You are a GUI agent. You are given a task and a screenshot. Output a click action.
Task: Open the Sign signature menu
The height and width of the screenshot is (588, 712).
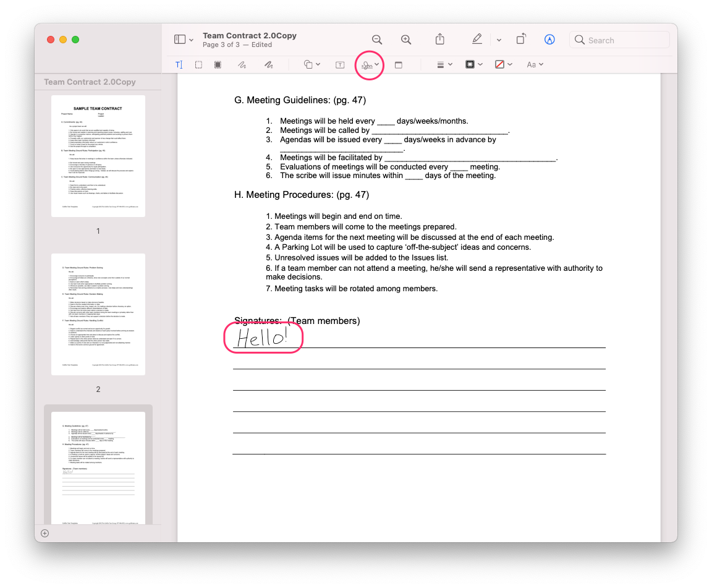(370, 65)
